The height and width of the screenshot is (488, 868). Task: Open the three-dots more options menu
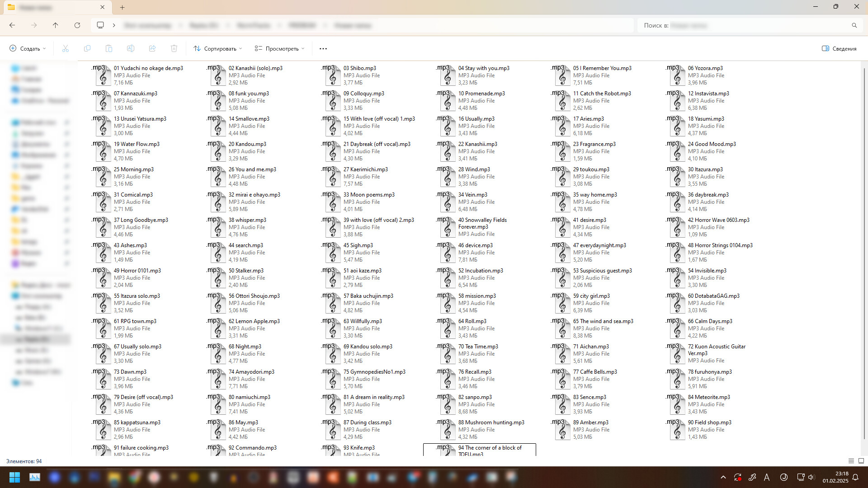tap(323, 48)
